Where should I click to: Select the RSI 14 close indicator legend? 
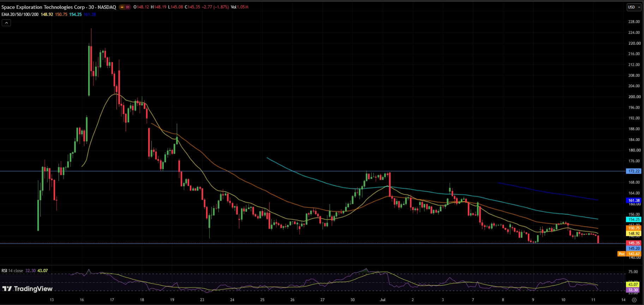(12, 271)
